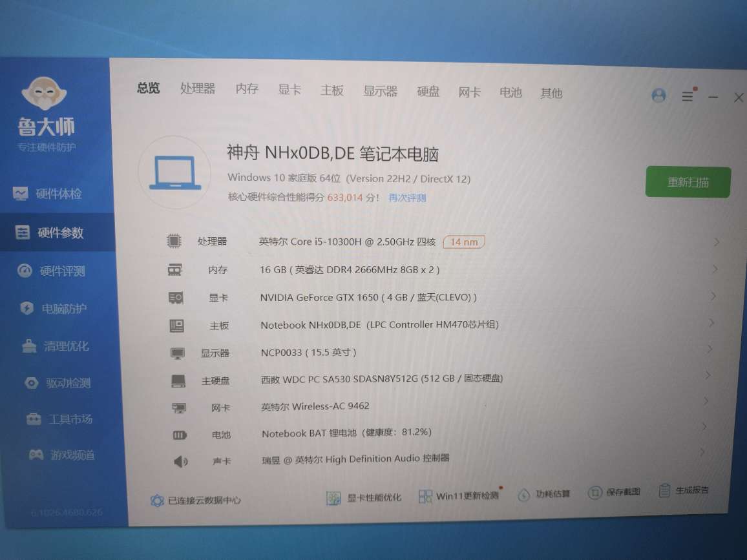Open the user account avatar
This screenshot has height=560, width=747.
pos(659,96)
